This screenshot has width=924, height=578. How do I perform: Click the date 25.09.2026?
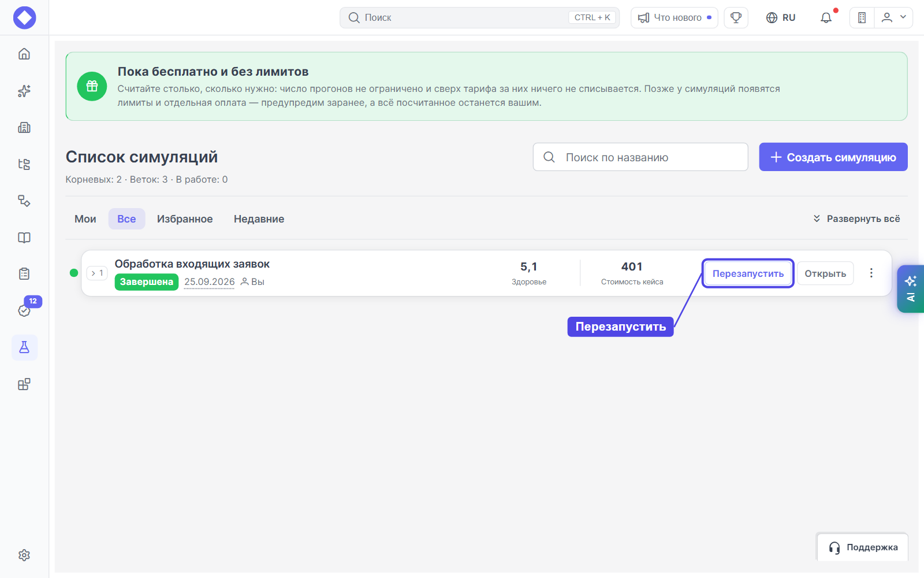coord(210,281)
